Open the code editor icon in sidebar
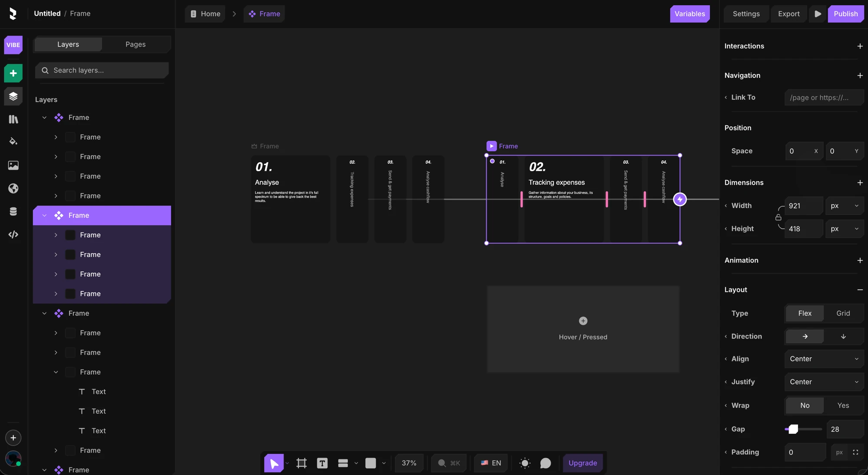The height and width of the screenshot is (475, 868). pos(13,235)
